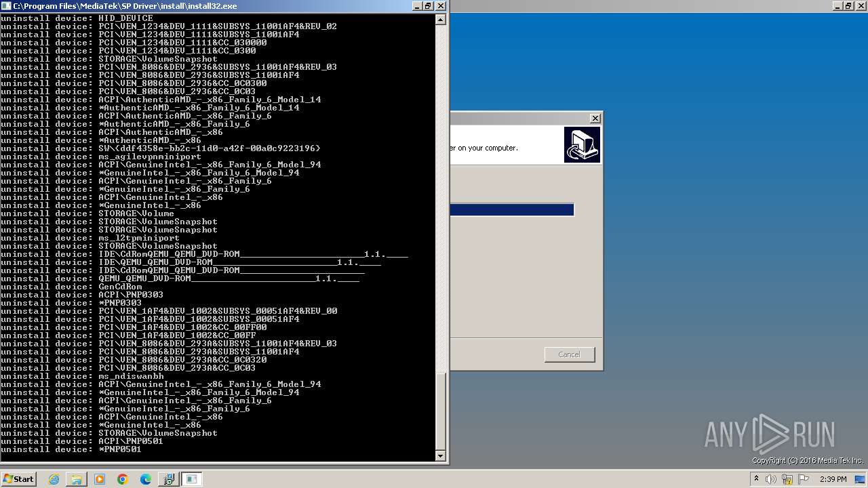Restore the background window at top right
Screen dimensions: 868x488
coord(848,5)
